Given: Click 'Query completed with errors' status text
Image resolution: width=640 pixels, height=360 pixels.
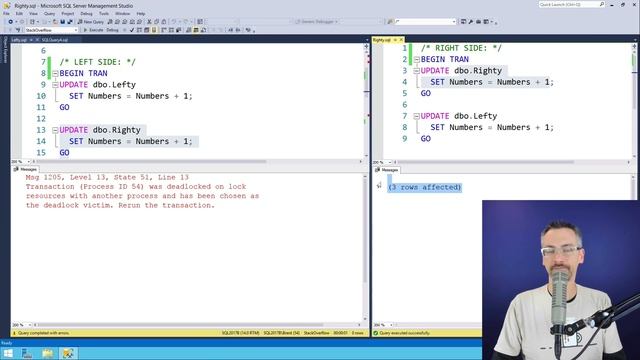Looking at the screenshot, I should point(44,333).
